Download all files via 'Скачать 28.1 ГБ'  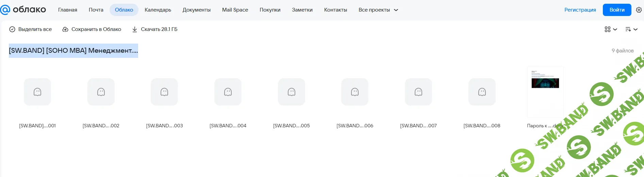pyautogui.click(x=155, y=29)
